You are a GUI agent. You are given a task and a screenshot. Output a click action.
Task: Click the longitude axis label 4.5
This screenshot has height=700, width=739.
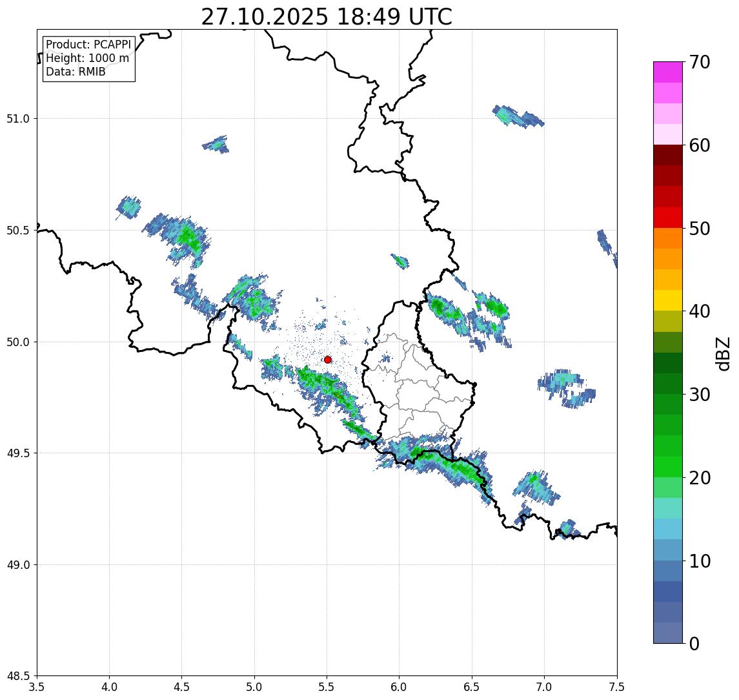pos(182,687)
